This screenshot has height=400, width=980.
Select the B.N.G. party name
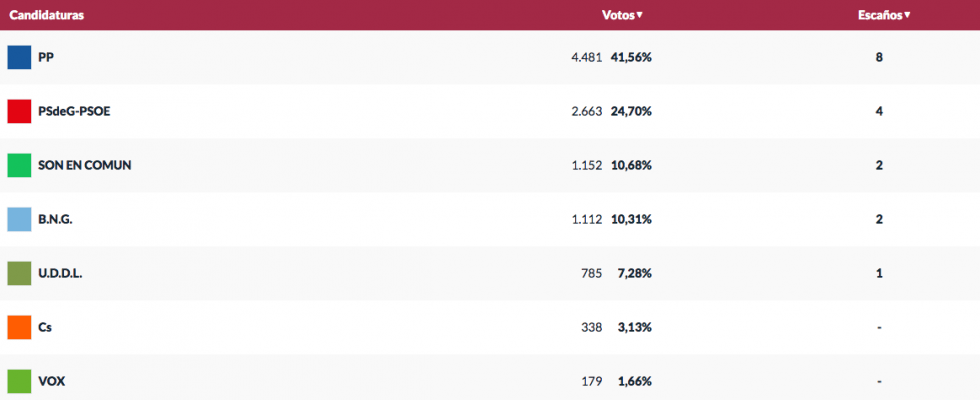57,219
